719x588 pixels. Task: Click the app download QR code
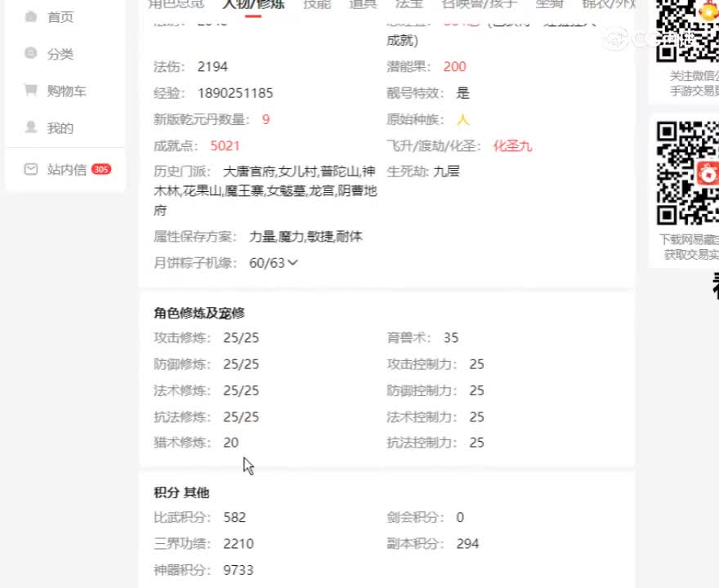point(687,173)
